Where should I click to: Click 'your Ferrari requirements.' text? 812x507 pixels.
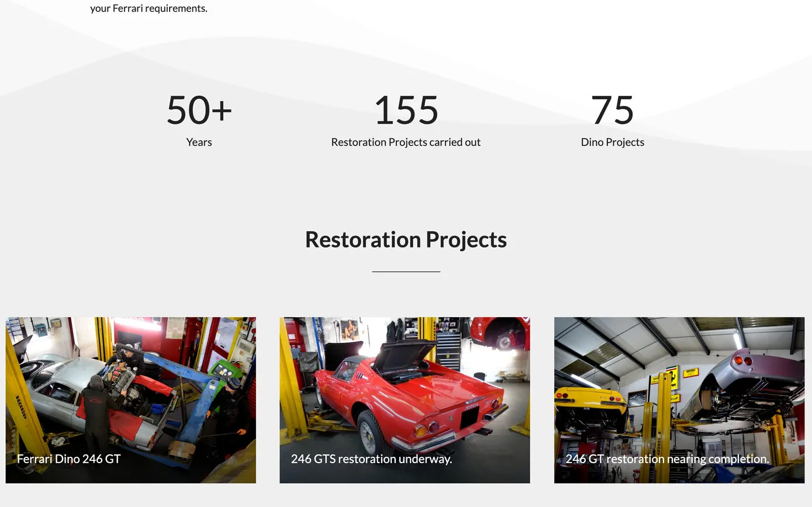coord(149,8)
